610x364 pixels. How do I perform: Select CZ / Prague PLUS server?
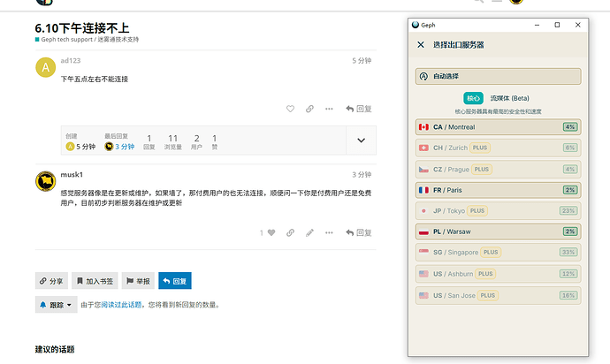[498, 169]
